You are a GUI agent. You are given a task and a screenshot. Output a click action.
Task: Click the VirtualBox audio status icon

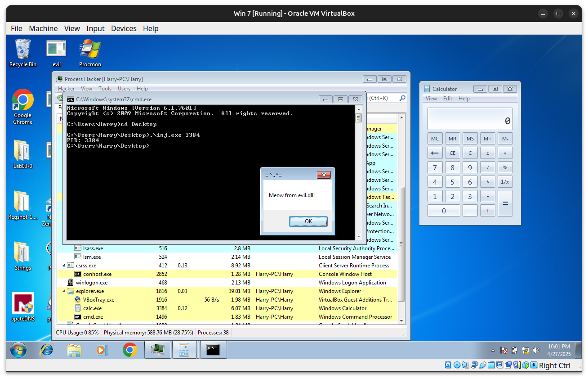click(x=465, y=365)
